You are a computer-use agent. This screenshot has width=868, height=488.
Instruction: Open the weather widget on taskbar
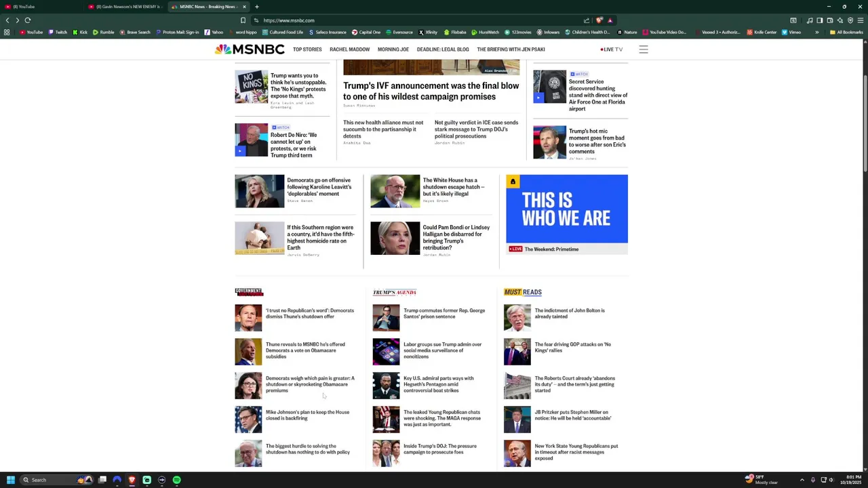761,480
